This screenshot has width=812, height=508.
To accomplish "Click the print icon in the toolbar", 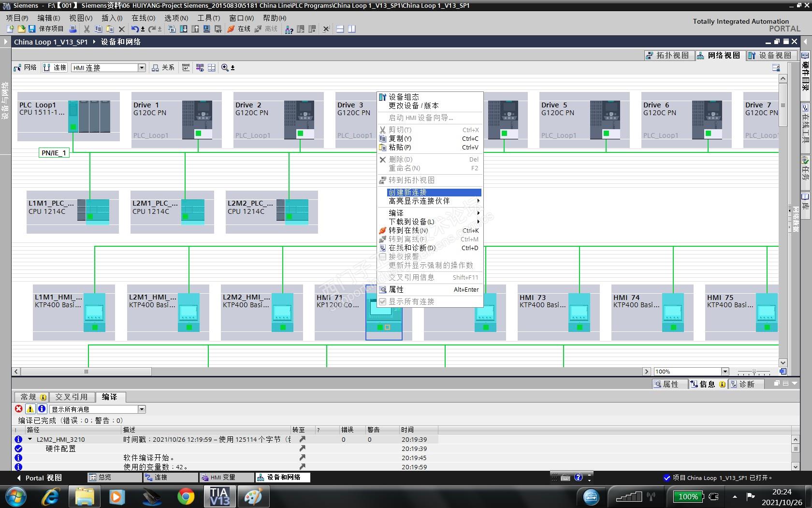I will [72, 29].
